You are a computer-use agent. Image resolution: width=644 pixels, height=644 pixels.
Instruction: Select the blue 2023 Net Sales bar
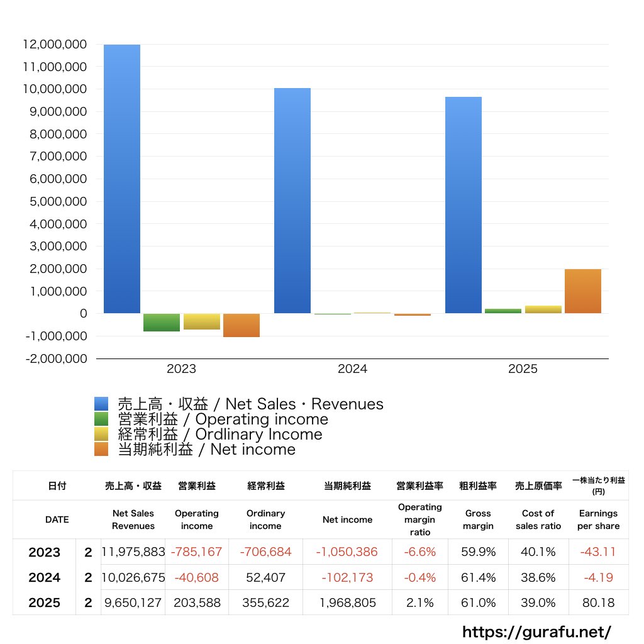122,179
